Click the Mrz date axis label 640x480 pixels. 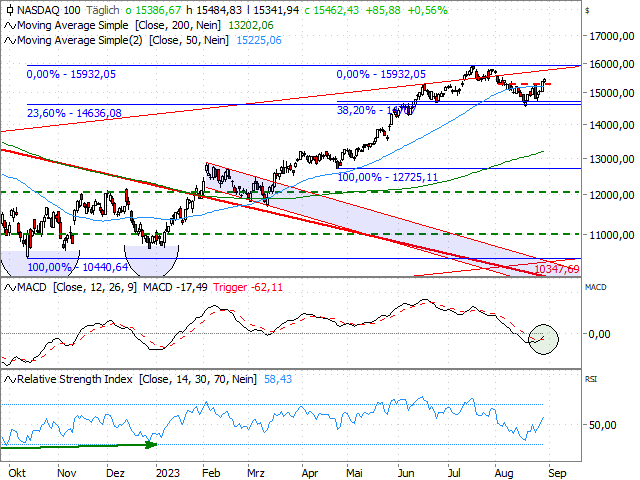[x=256, y=473]
